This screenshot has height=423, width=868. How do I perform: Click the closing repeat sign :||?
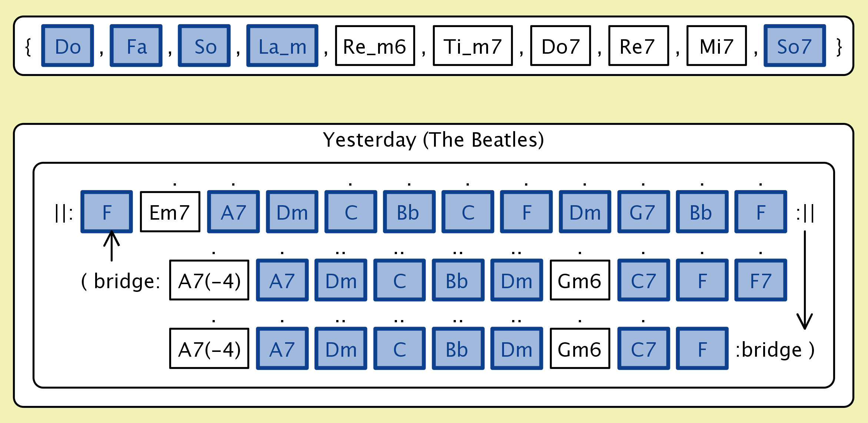pyautogui.click(x=805, y=213)
